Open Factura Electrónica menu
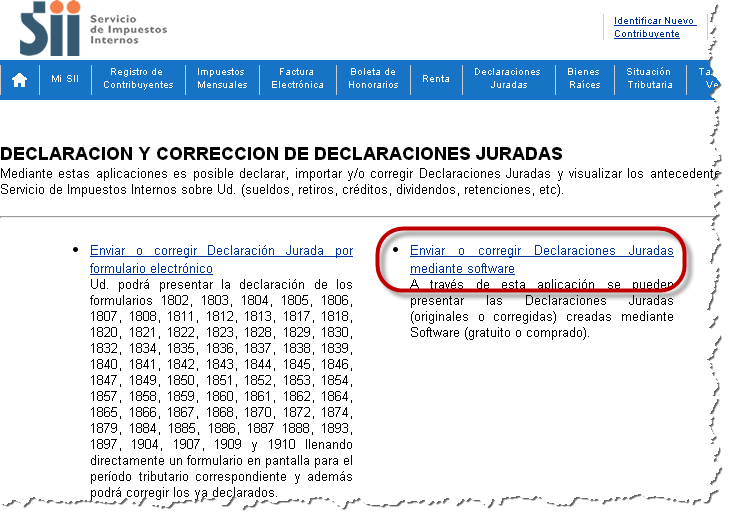 (x=297, y=78)
